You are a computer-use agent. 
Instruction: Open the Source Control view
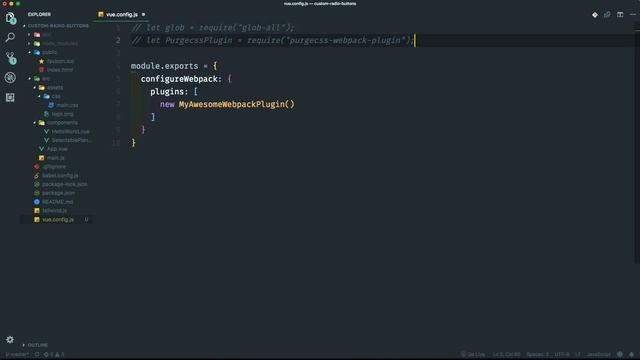10,58
